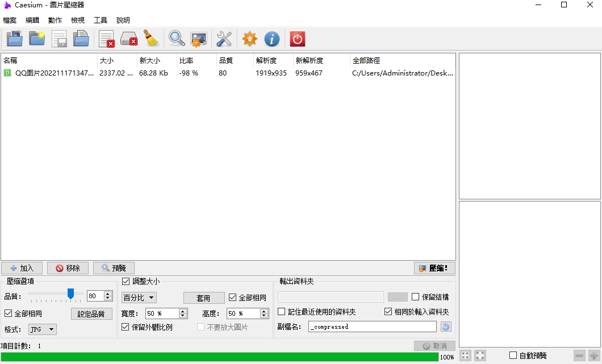Image resolution: width=602 pixels, height=364 pixels.
Task: Disable the 保留外觀比例 checkbox
Action: click(x=126, y=326)
